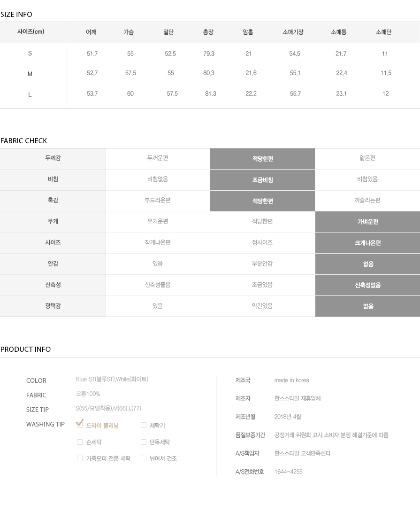
Task: Select the 소매기장 column header
Action: click(293, 32)
